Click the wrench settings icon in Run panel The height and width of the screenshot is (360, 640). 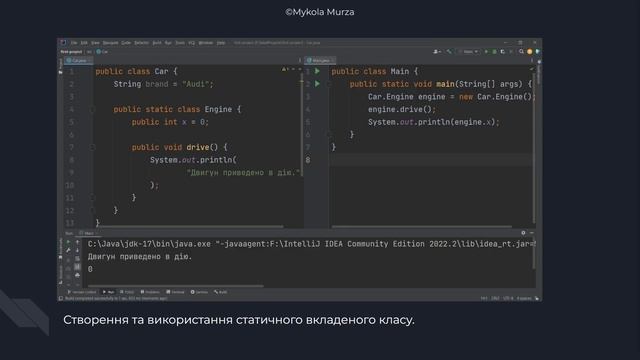68,251
